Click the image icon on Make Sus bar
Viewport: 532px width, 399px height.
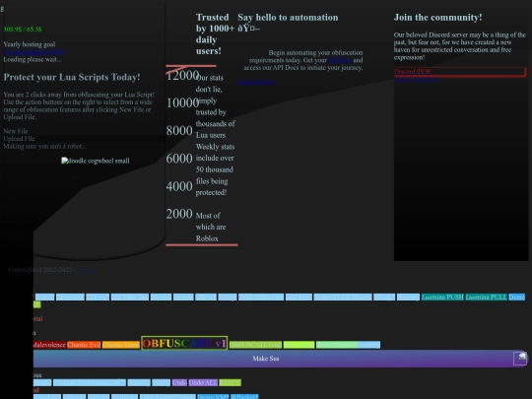click(520, 359)
